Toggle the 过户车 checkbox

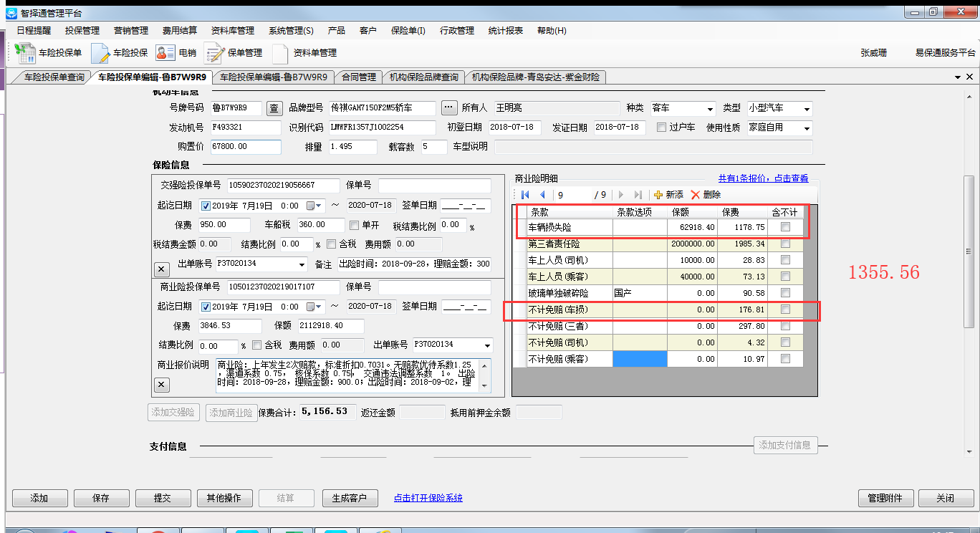click(x=661, y=128)
